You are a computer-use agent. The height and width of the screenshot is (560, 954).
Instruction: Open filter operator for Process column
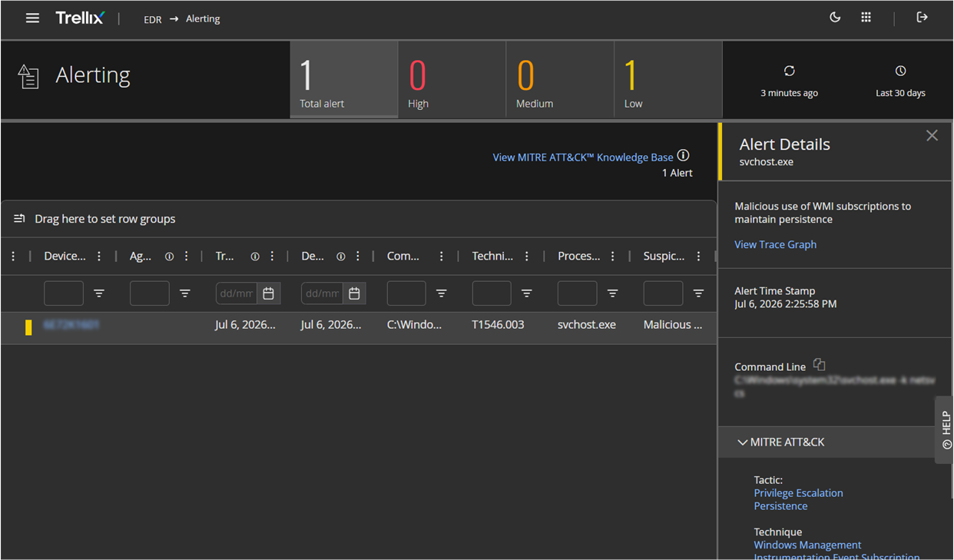pos(613,293)
